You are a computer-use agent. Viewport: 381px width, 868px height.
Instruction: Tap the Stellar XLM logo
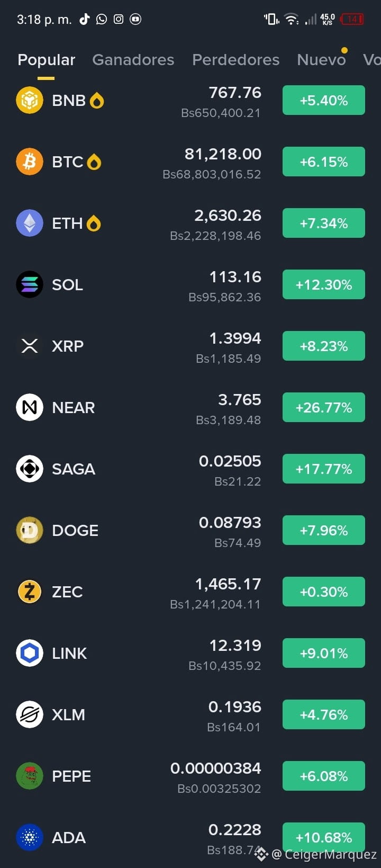coord(30,714)
